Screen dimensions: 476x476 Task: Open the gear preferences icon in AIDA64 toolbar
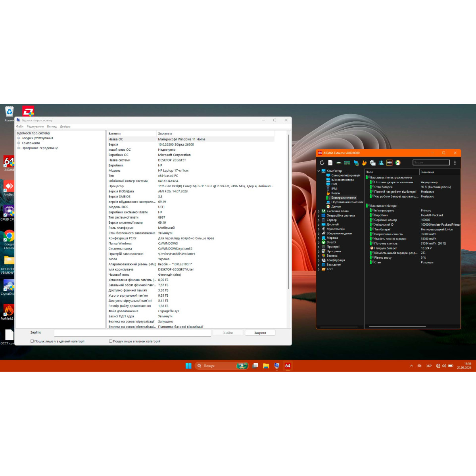372,163
